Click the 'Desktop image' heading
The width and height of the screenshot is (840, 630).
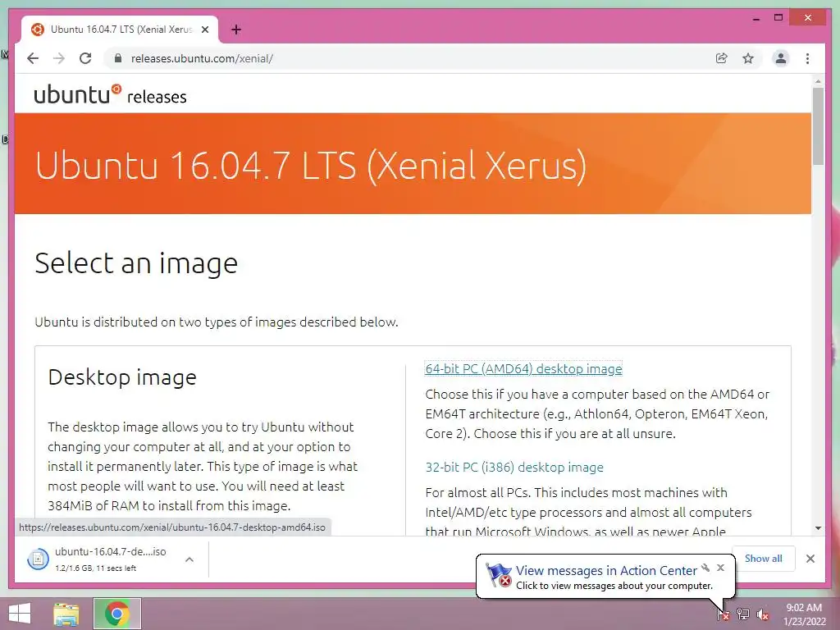point(122,377)
